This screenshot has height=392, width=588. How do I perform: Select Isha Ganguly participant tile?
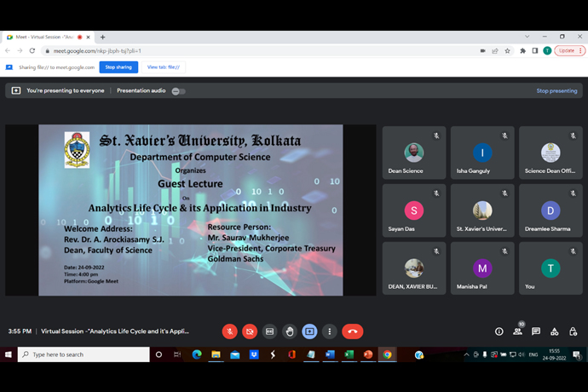coord(482,153)
